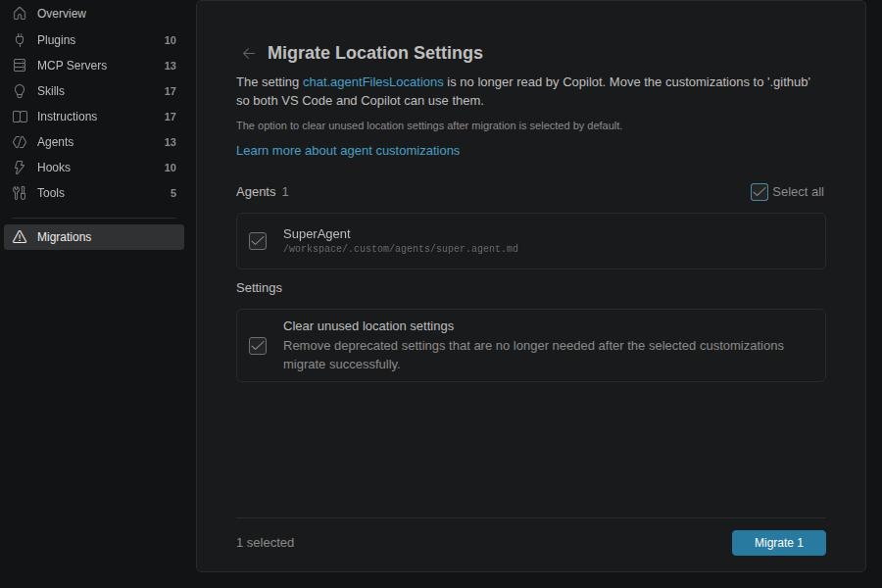
Task: Switch to the Instructions section
Action: 94,117
